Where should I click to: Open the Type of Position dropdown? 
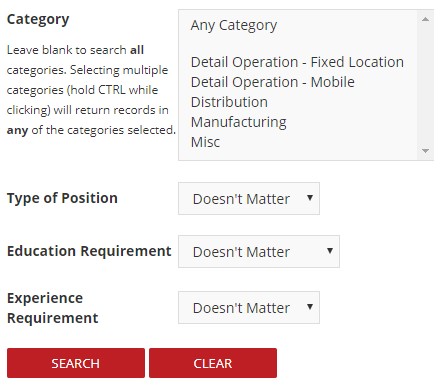pos(249,198)
